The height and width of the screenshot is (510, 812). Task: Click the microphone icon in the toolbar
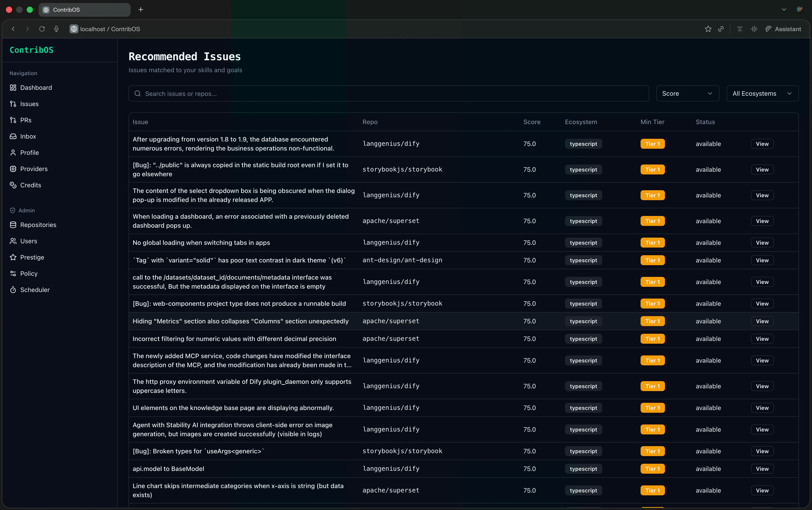click(56, 29)
